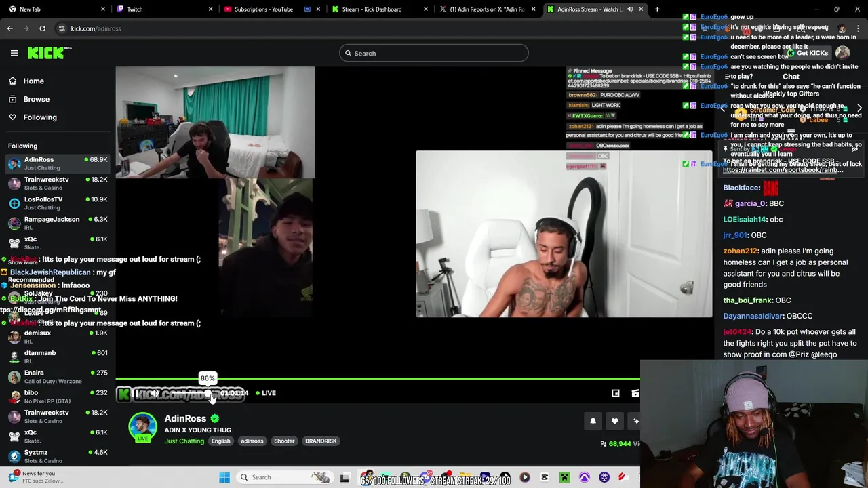Open the Minecraft taskbar icon
Screen dimensions: 868x488
coord(564,477)
